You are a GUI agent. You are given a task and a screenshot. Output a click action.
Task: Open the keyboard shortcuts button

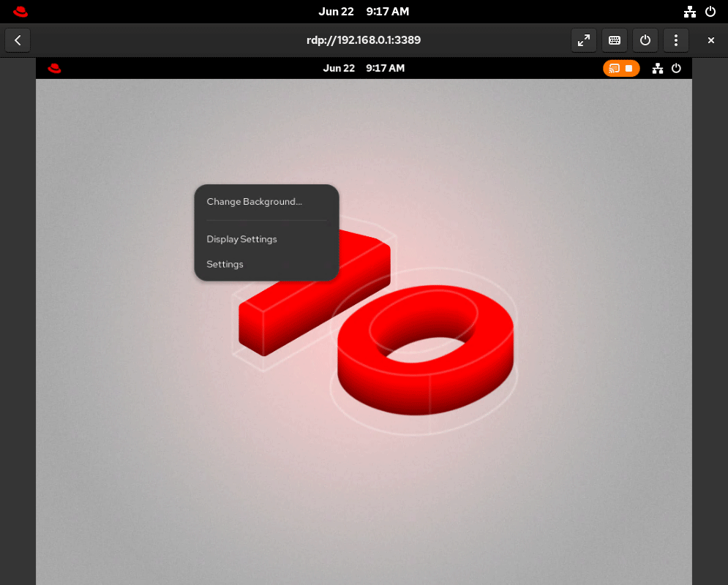[615, 40]
